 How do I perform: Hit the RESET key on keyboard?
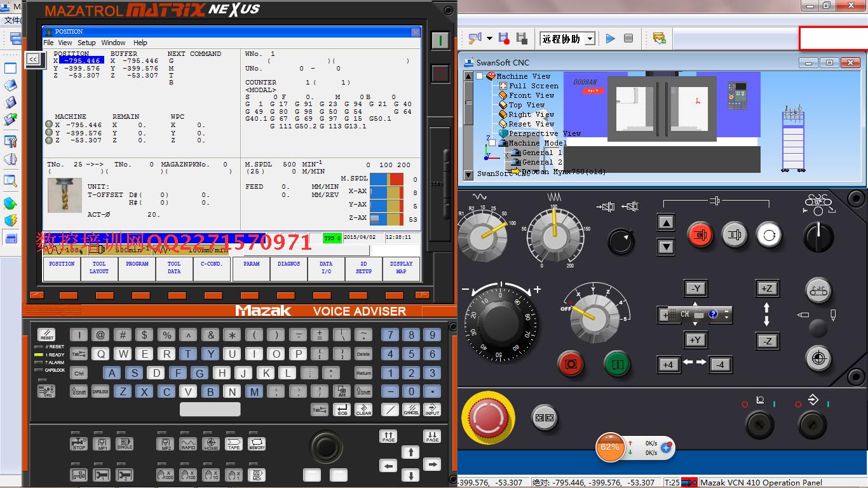click(x=46, y=335)
